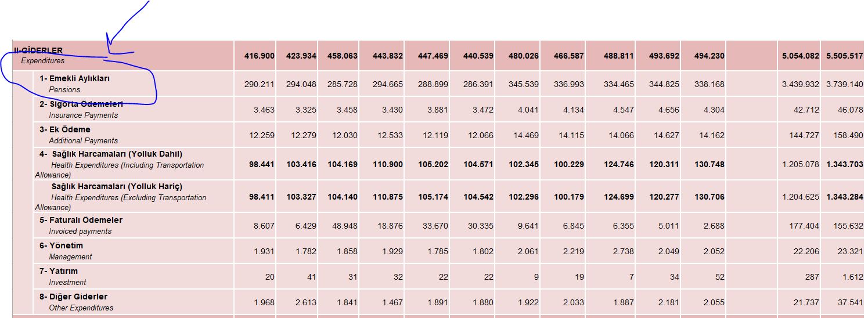Viewport: 868px width, 318px height.
Task: Select the 130.748 health expenditures cell
Action: coord(708,164)
